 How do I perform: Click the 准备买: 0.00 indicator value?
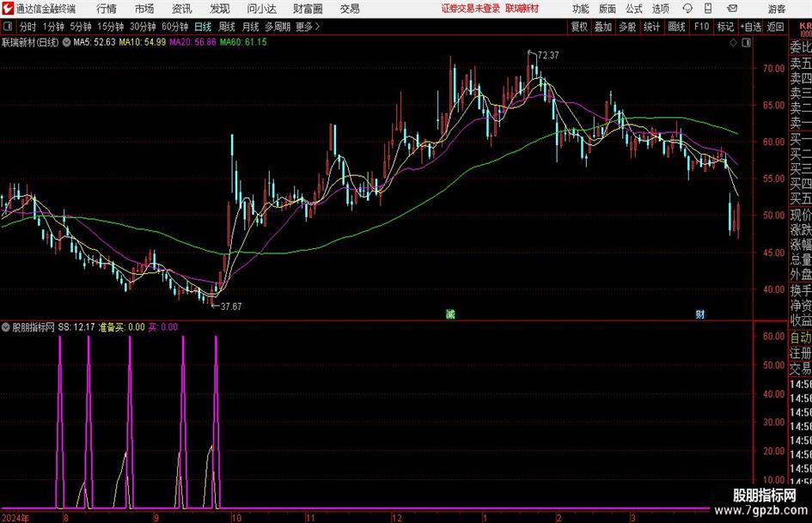click(122, 327)
